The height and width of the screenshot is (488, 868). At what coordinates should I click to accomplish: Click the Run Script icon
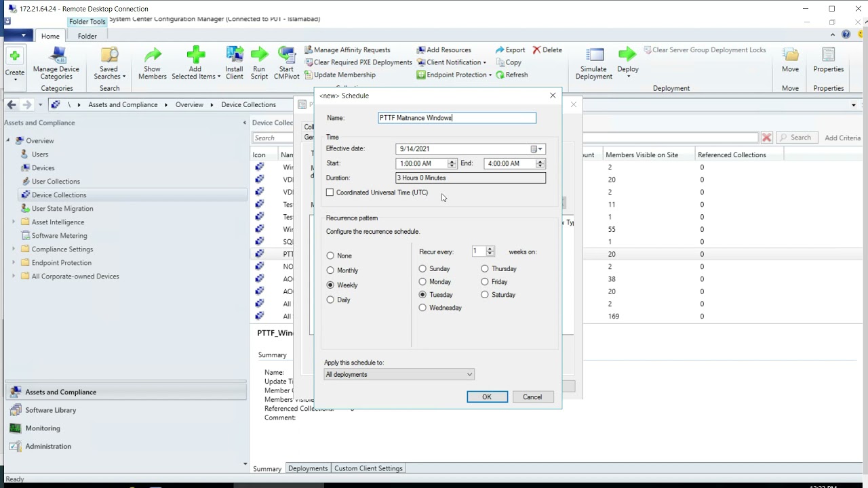coord(259,56)
